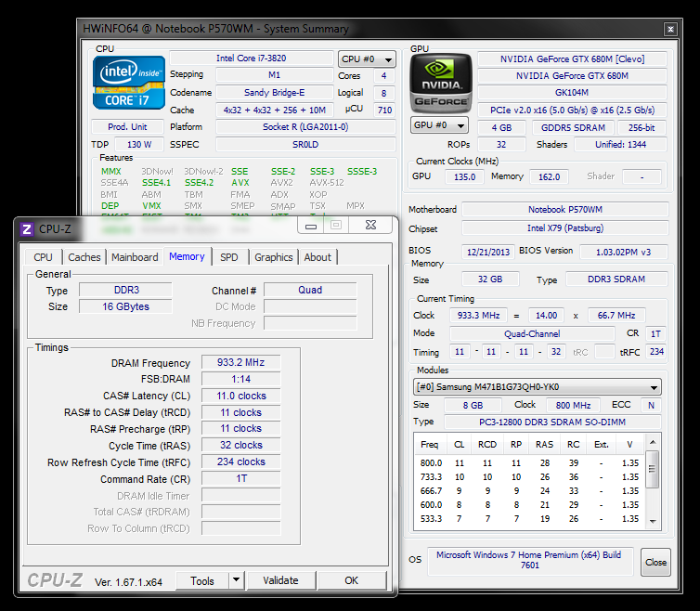Open the About tab in CPU-Z
Screen dimensions: 700x611
318,257
